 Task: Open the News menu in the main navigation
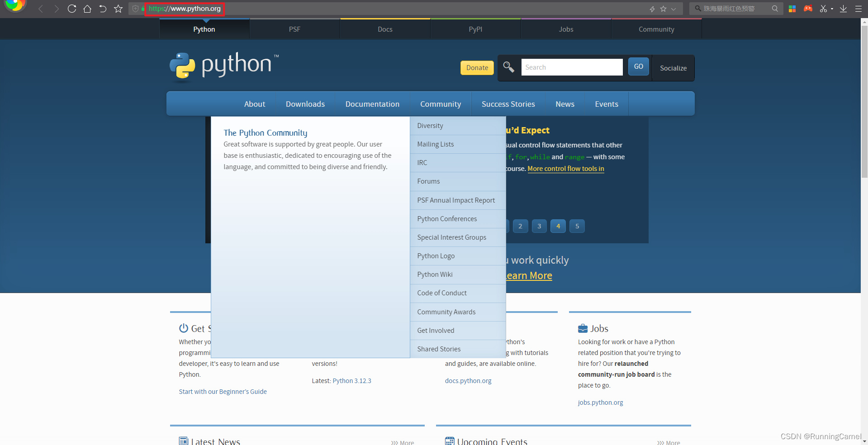565,104
